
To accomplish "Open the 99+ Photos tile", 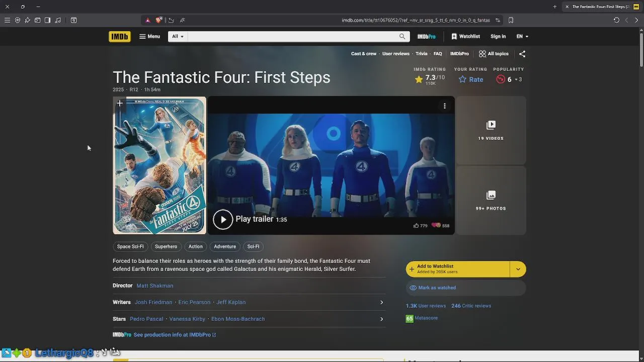I will [491, 200].
